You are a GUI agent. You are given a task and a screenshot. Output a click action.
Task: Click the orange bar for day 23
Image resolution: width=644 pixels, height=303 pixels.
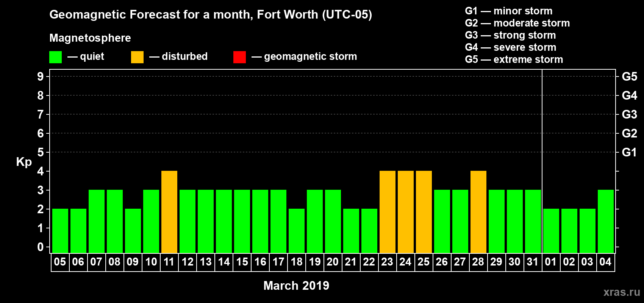388,212
